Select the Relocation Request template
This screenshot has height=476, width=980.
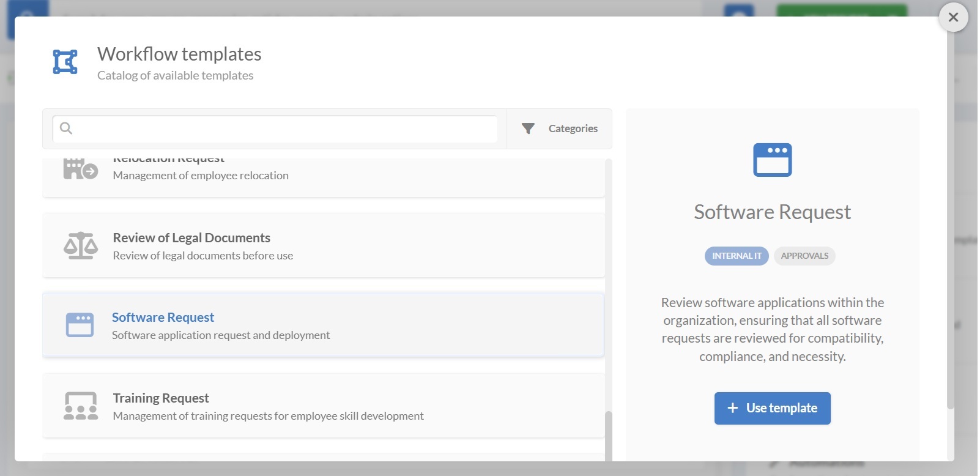(324, 177)
